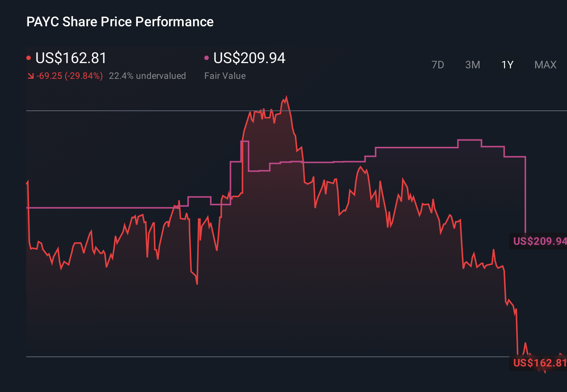Toggle the 1Y time range selection

(x=507, y=65)
